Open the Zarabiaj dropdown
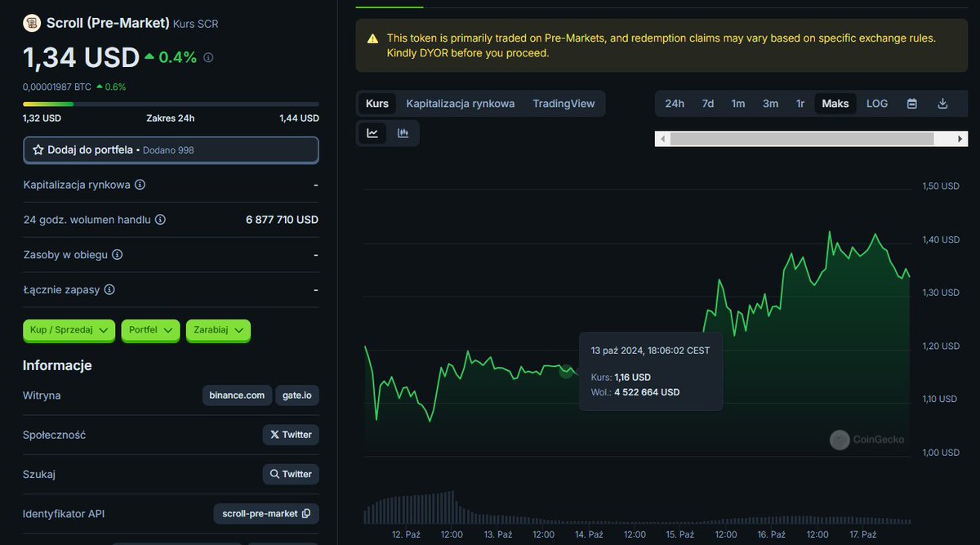 [x=218, y=330]
